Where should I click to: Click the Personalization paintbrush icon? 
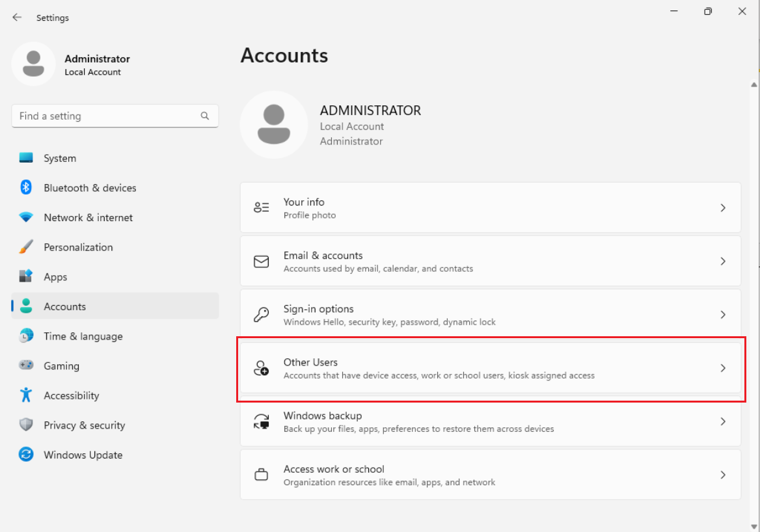click(x=26, y=246)
